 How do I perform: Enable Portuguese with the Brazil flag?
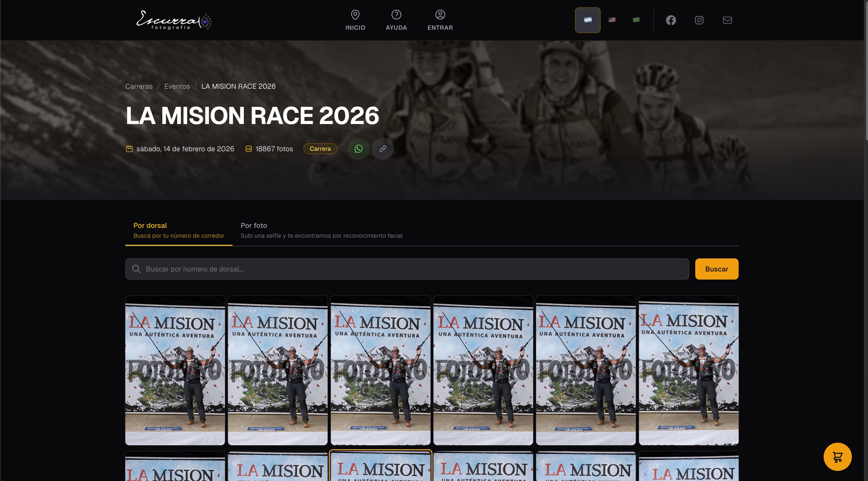[636, 20]
